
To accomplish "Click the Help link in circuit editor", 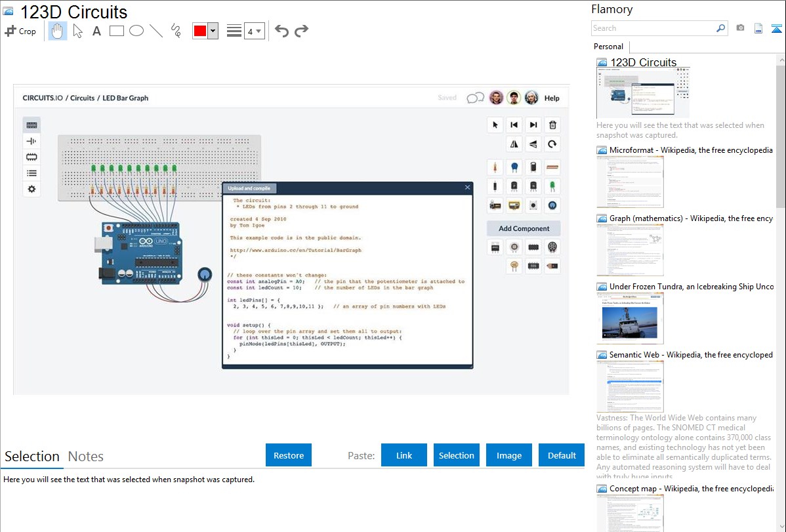I will tap(552, 98).
